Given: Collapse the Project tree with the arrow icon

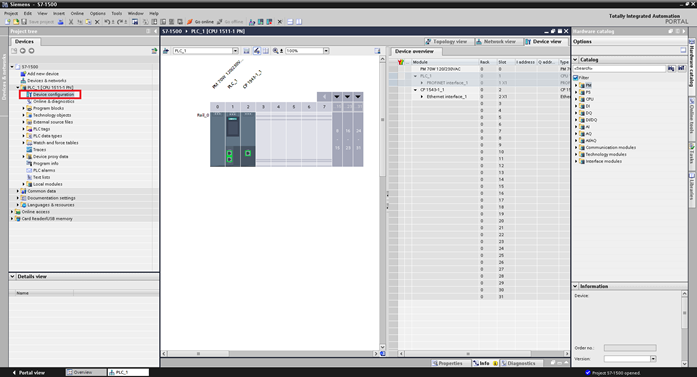Looking at the screenshot, I should coord(155,31).
